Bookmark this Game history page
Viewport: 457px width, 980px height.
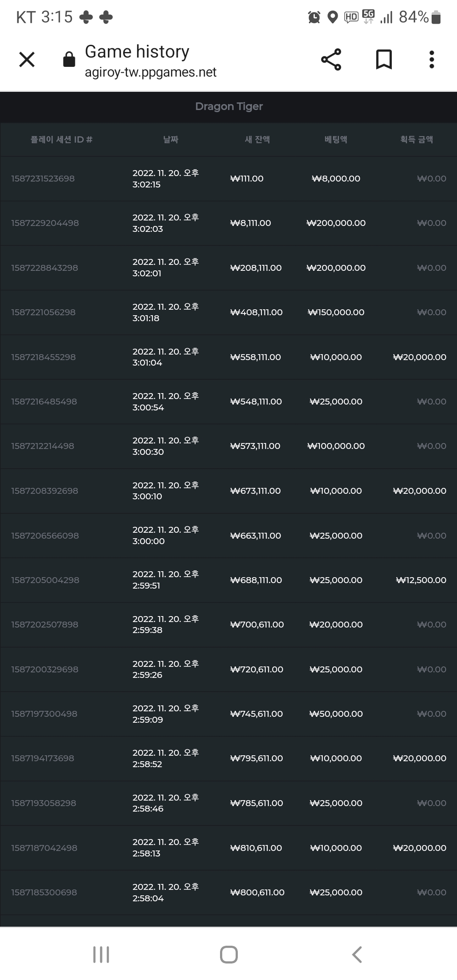[384, 59]
